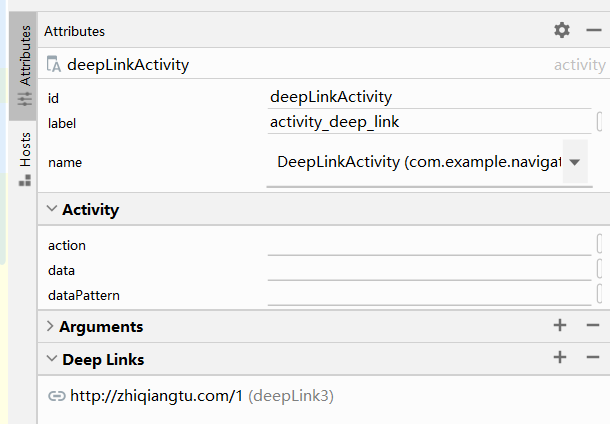This screenshot has height=424, width=610.
Task: Collapse the Activity section
Action: tap(52, 210)
